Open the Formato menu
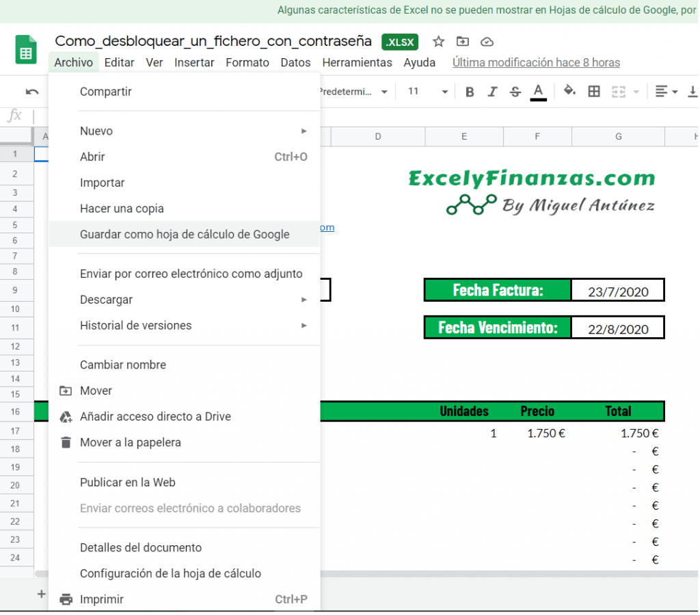 coord(247,62)
